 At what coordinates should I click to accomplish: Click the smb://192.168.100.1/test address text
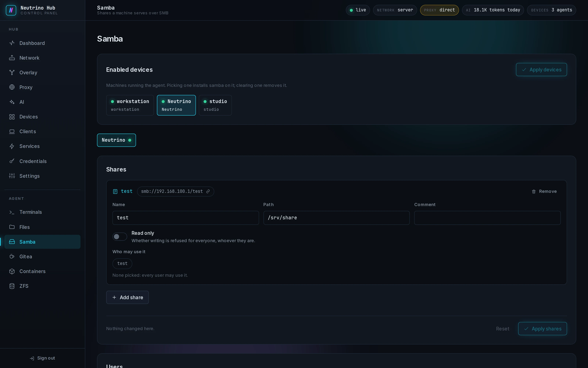click(x=172, y=192)
